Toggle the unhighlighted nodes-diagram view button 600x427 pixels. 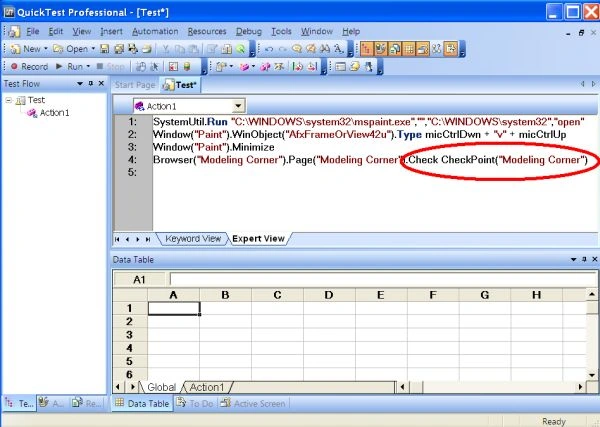click(x=437, y=49)
